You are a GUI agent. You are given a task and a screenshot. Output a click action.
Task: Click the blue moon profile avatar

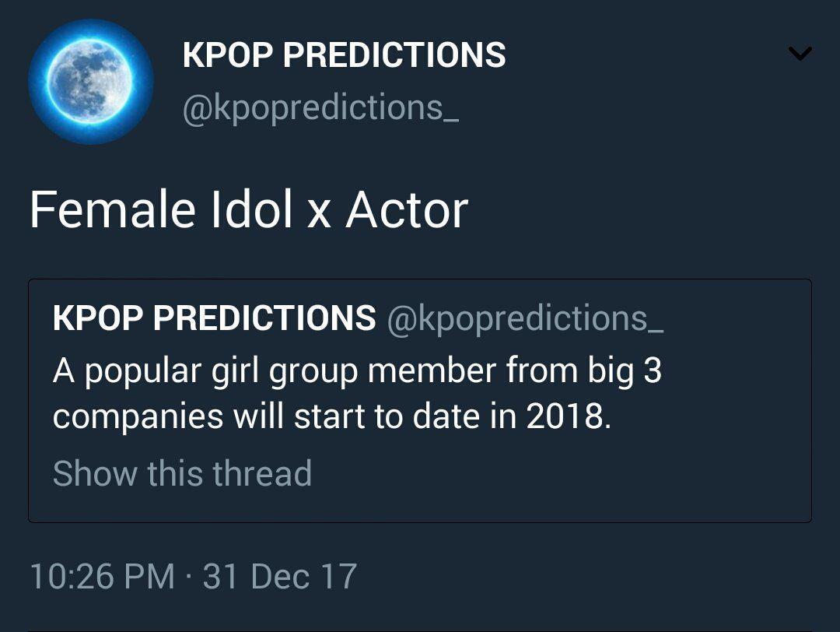pos(90,82)
